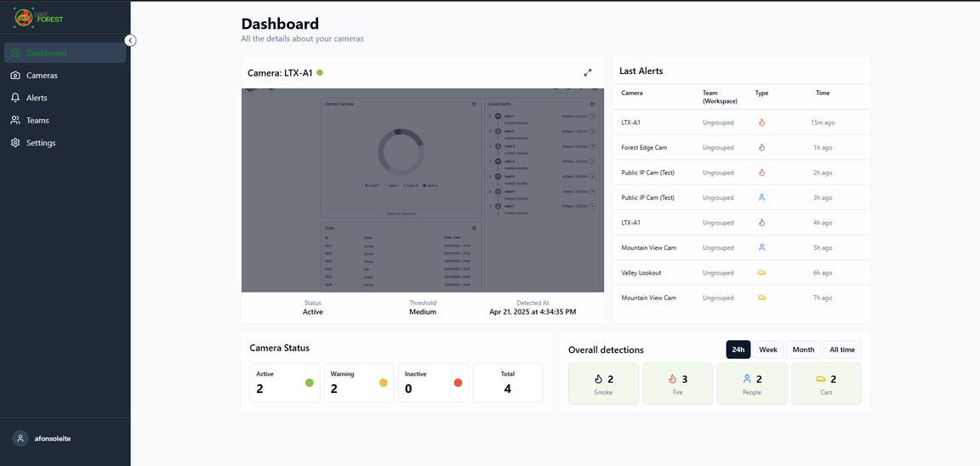Click the 'Camera Status' heading

pyautogui.click(x=279, y=348)
